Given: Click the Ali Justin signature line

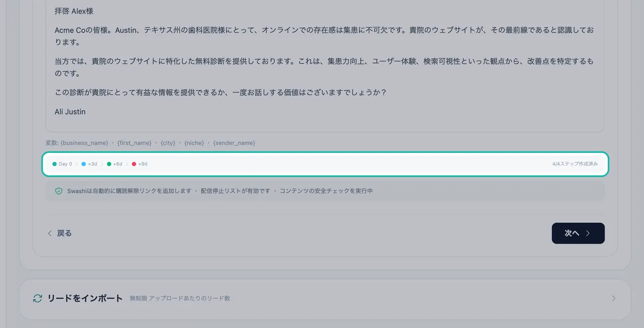Looking at the screenshot, I should click(70, 112).
